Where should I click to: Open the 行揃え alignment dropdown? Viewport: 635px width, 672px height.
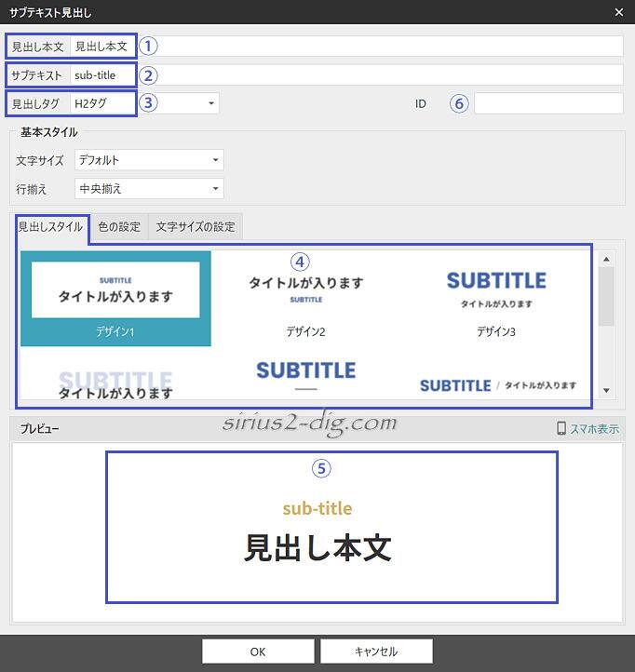(x=149, y=189)
